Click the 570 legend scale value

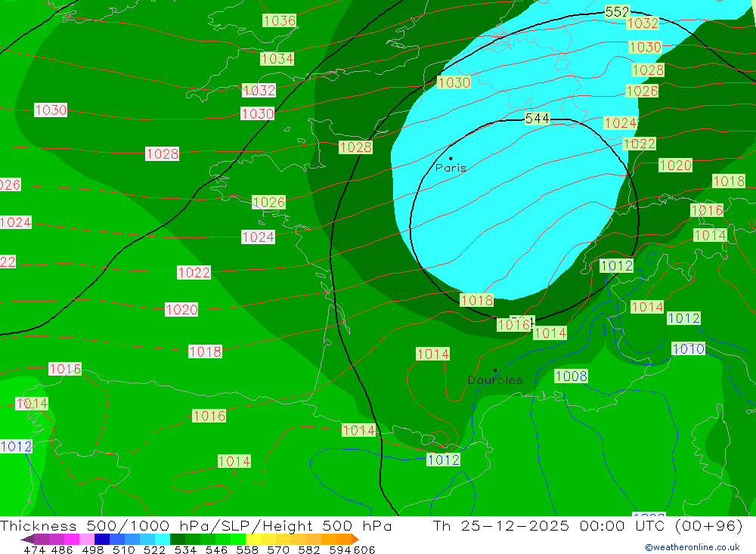(277, 549)
